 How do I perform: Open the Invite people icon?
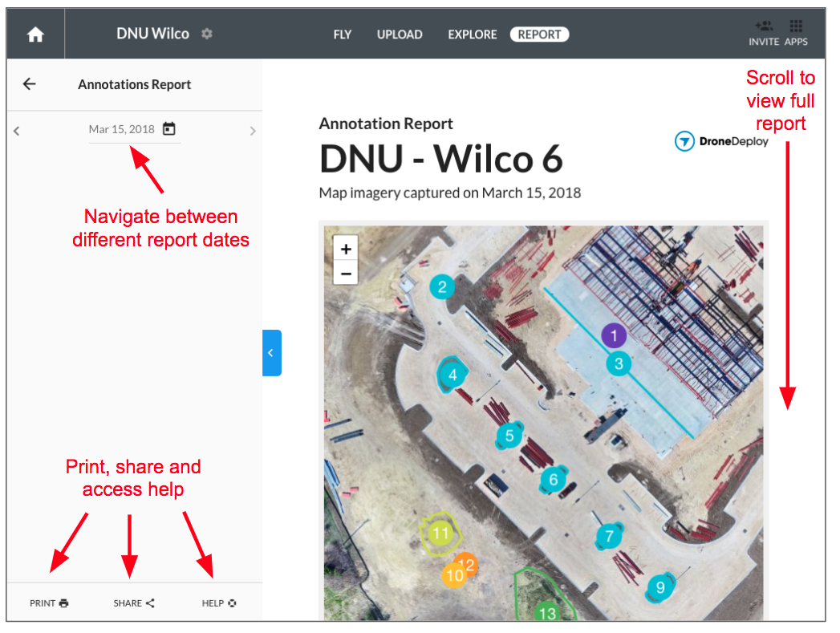[764, 26]
